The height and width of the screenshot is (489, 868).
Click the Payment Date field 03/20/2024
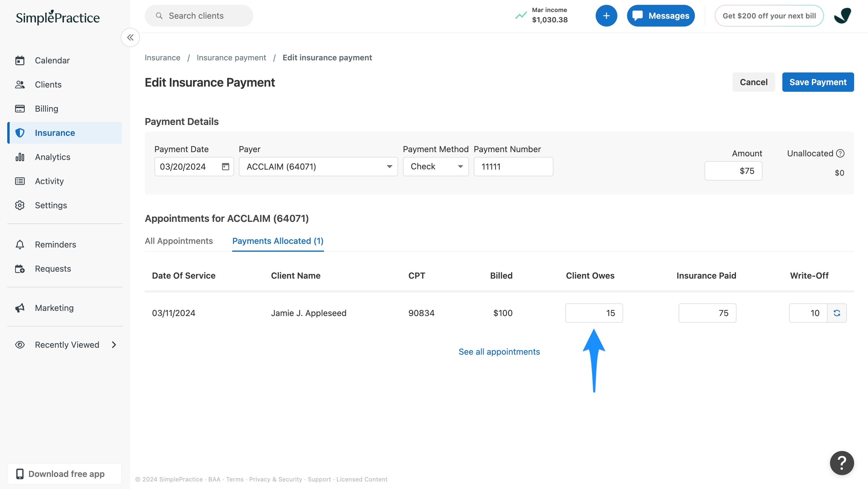click(x=194, y=167)
